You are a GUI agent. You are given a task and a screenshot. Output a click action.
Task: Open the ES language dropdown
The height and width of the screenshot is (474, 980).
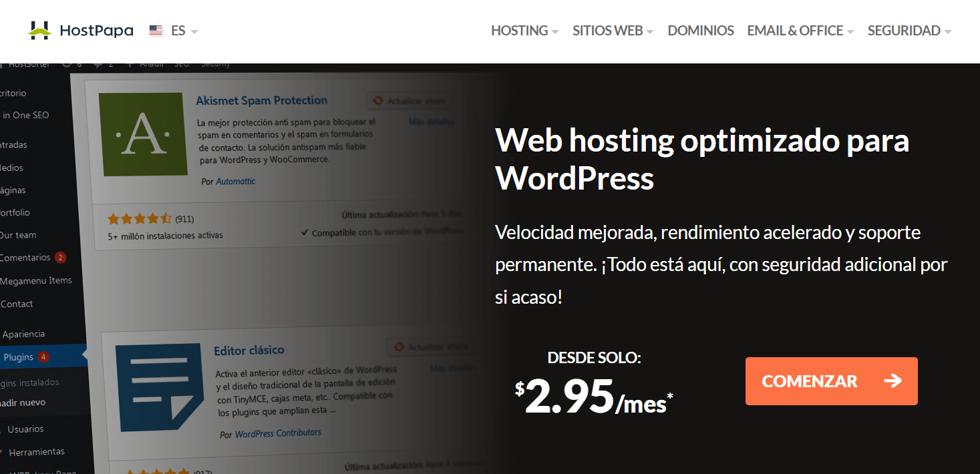click(x=184, y=31)
